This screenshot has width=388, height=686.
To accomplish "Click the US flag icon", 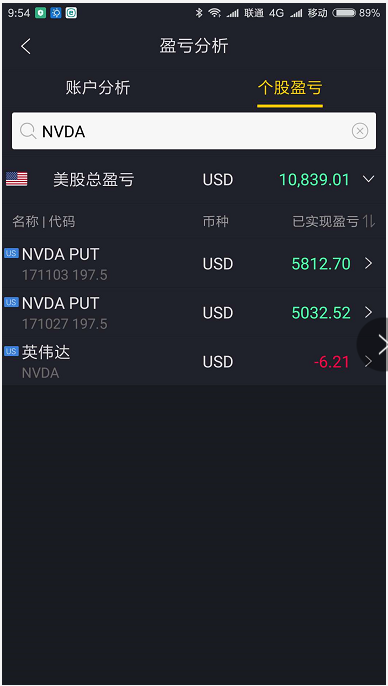I will pos(17,179).
